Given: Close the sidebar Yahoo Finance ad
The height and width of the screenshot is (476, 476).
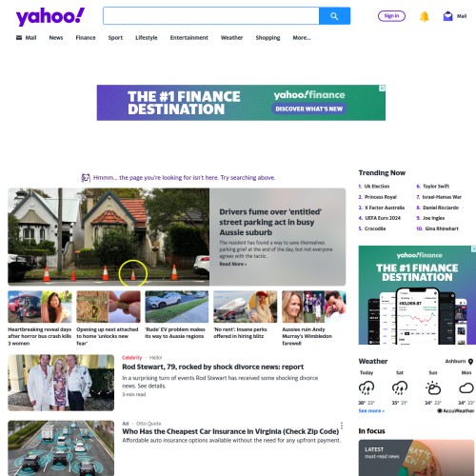Looking at the screenshot, I should pos(473,248).
